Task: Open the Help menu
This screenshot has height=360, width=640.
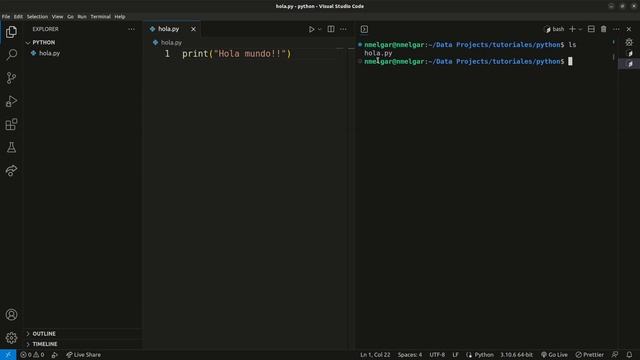Action: point(120,17)
